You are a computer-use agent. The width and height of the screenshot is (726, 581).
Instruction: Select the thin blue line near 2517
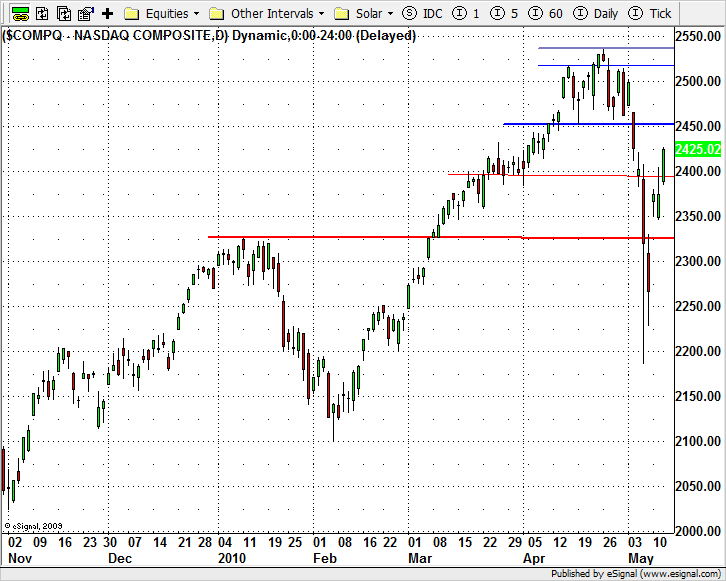(x=606, y=65)
